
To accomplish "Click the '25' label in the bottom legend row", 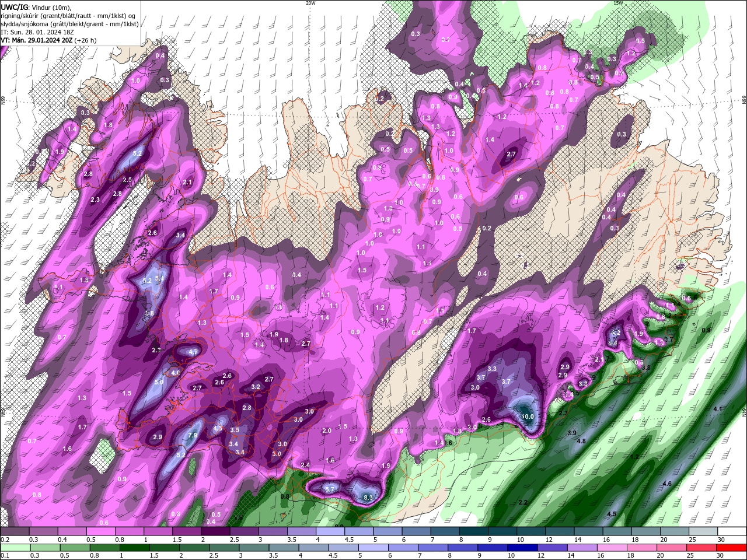I will pyautogui.click(x=692, y=556).
